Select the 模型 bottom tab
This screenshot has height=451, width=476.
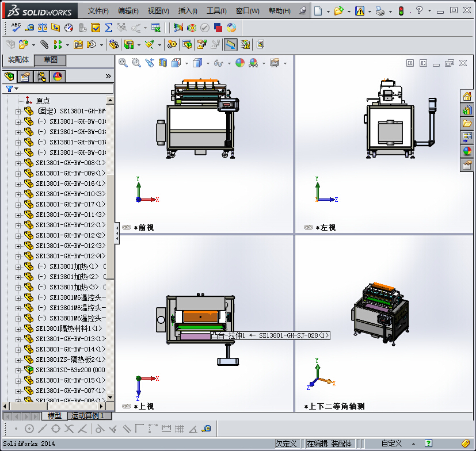pyautogui.click(x=54, y=416)
